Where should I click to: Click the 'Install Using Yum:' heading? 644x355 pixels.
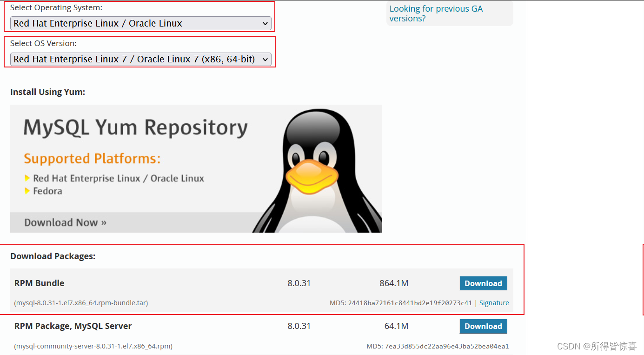47,92
